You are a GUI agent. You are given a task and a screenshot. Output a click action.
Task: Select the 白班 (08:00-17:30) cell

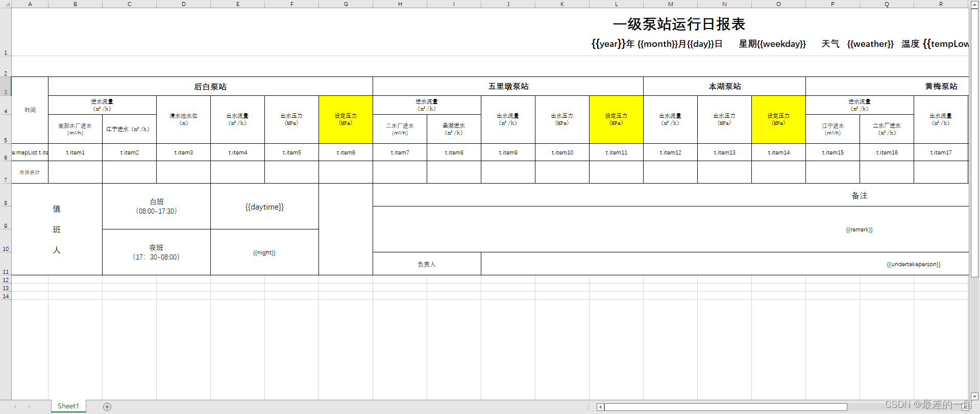pos(157,206)
